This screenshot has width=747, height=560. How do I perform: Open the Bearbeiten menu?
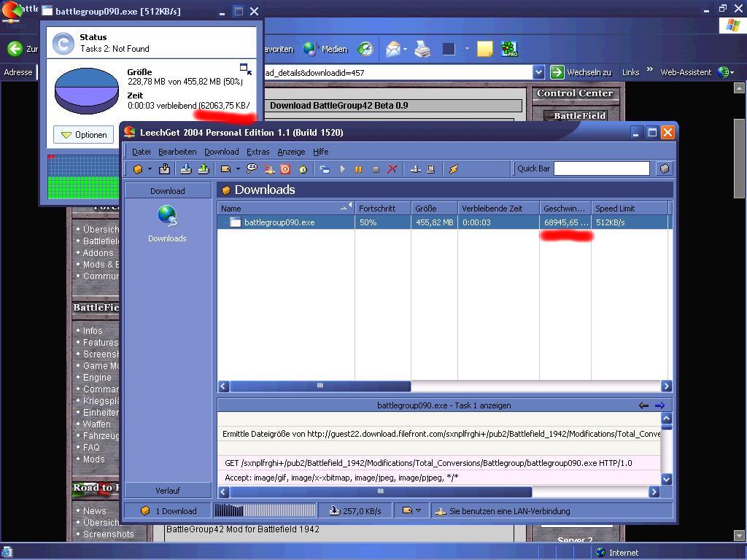178,152
